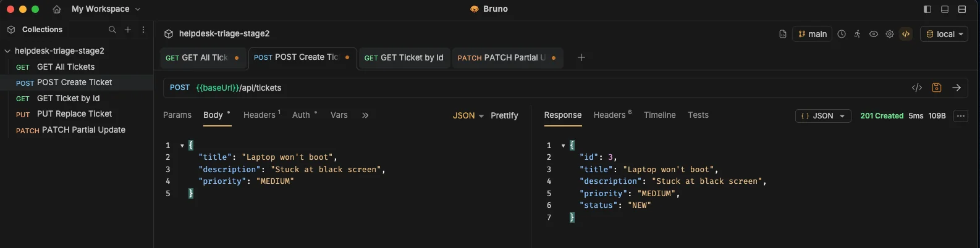This screenshot has width=980, height=248.
Task: Open the Vars tab
Action: click(339, 115)
